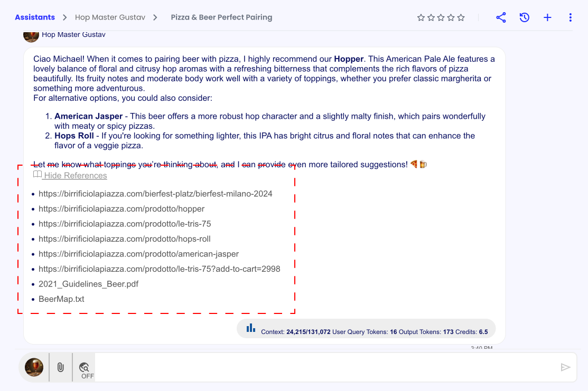Rate conversation with the fourth star
This screenshot has height=391, width=588.
point(451,17)
